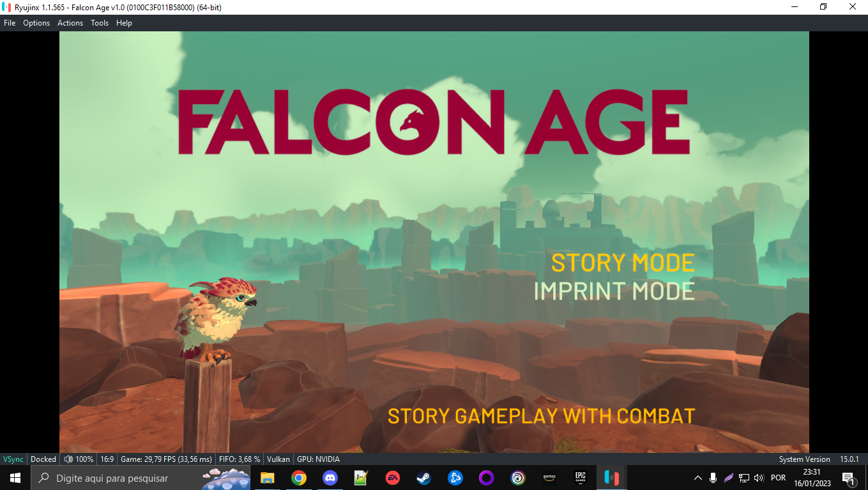Click STORY GAMEPLAY WITH COMBAT description
Viewport: 868px width, 490px height.
(541, 416)
